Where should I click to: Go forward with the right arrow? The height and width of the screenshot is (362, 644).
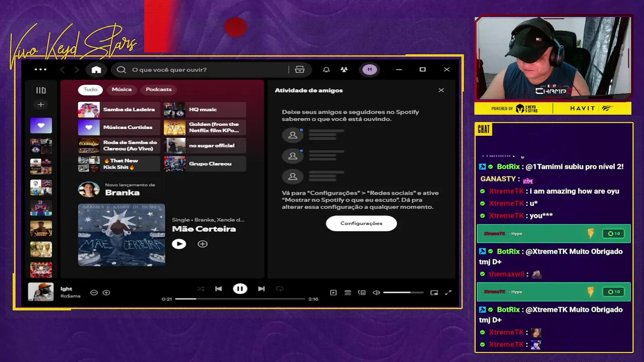click(76, 69)
